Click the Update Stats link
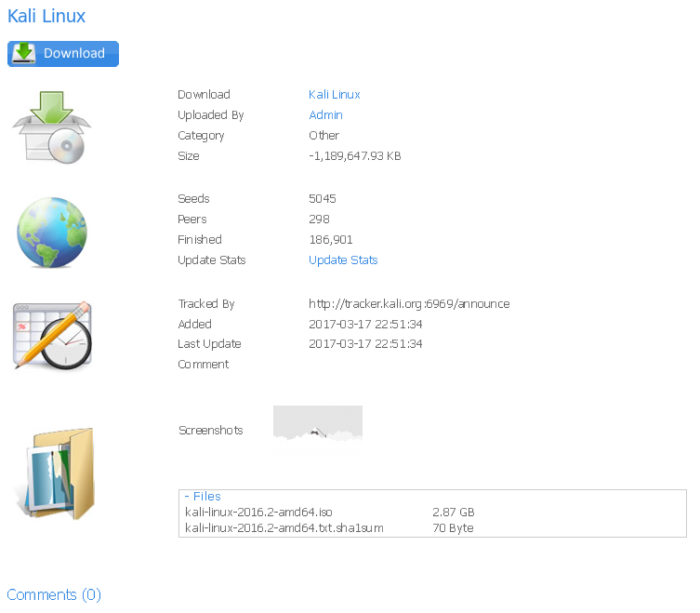Viewport: 700px width, 613px height. pos(343,260)
